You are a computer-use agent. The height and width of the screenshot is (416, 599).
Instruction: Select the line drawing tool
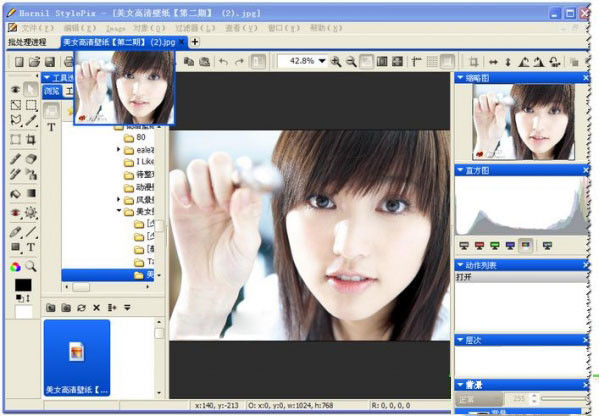(x=31, y=231)
